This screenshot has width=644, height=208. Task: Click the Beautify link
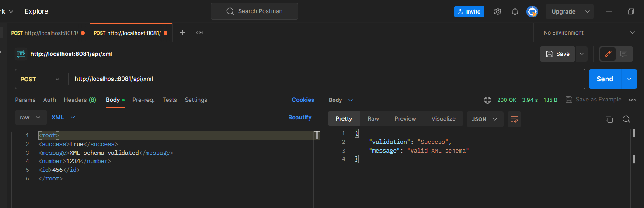(299, 118)
